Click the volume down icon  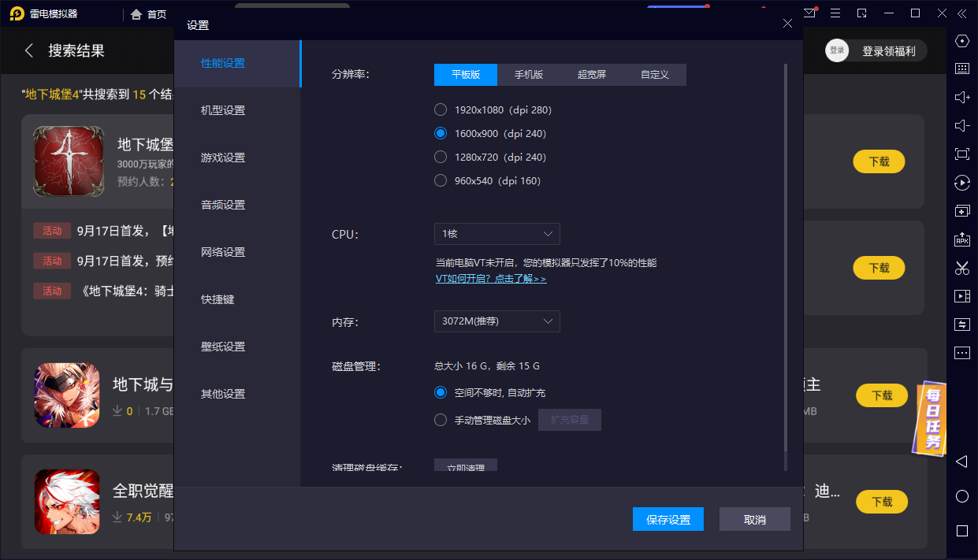pyautogui.click(x=961, y=125)
